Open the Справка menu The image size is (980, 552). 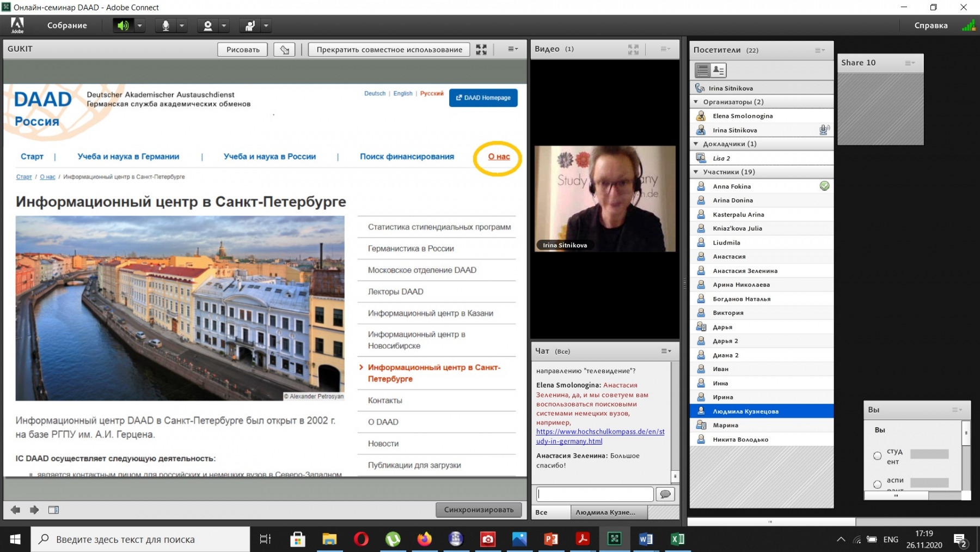tap(931, 26)
